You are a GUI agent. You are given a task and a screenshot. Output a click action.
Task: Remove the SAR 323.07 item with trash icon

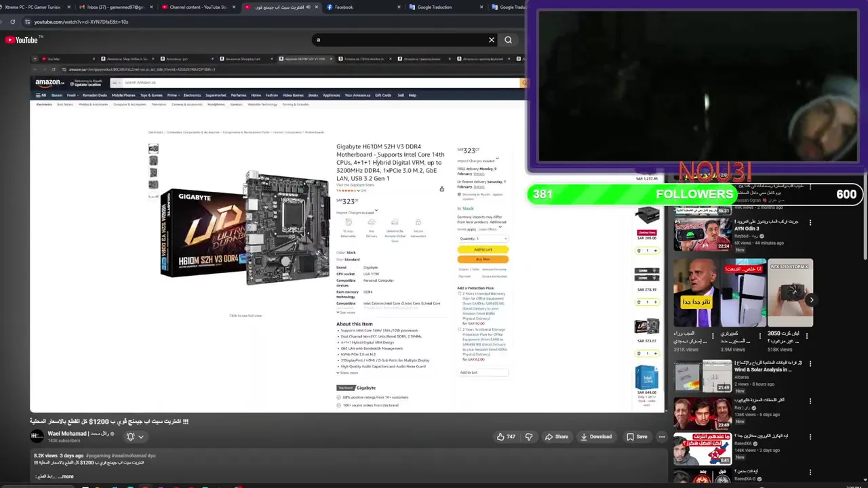(639, 354)
